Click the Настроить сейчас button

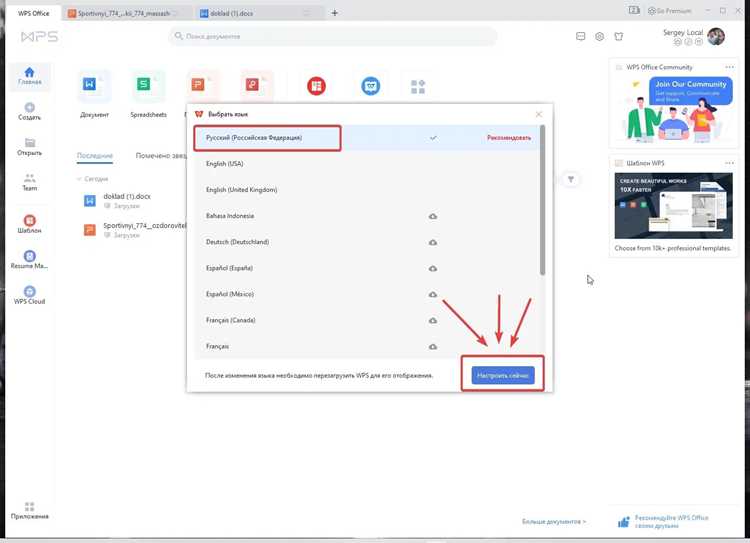pos(503,375)
